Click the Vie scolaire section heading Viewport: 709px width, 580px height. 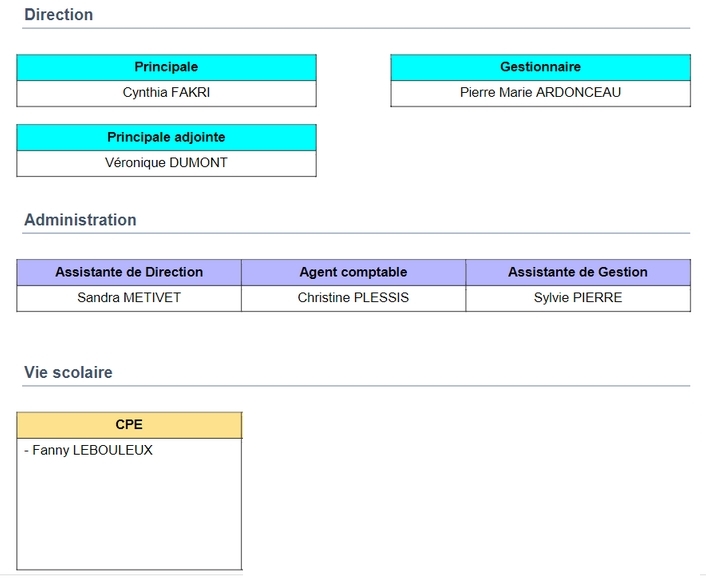[68, 373]
